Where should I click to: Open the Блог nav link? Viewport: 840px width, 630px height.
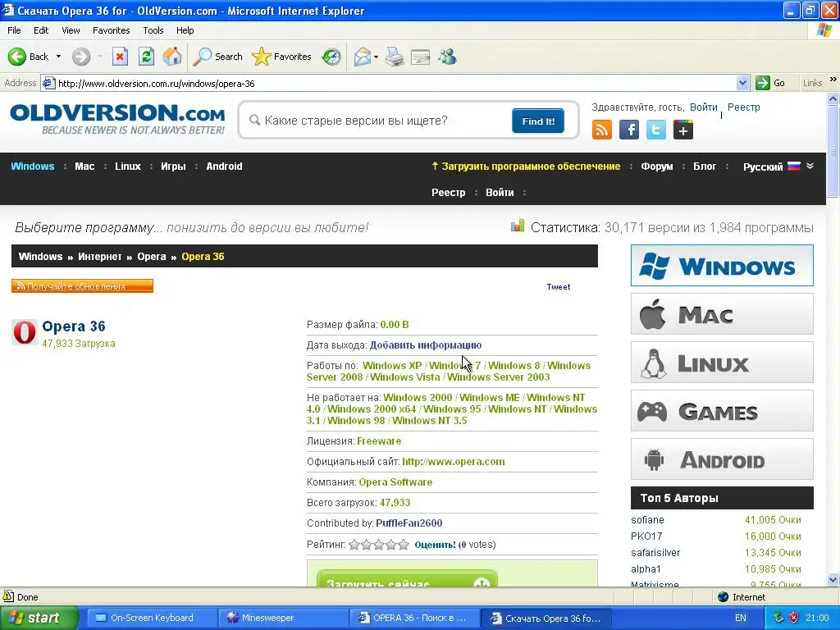[705, 166]
